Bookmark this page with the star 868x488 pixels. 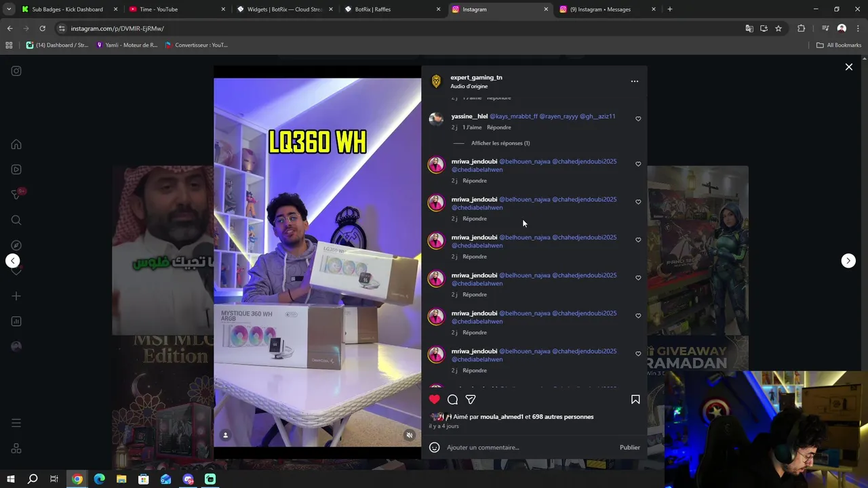click(x=778, y=28)
